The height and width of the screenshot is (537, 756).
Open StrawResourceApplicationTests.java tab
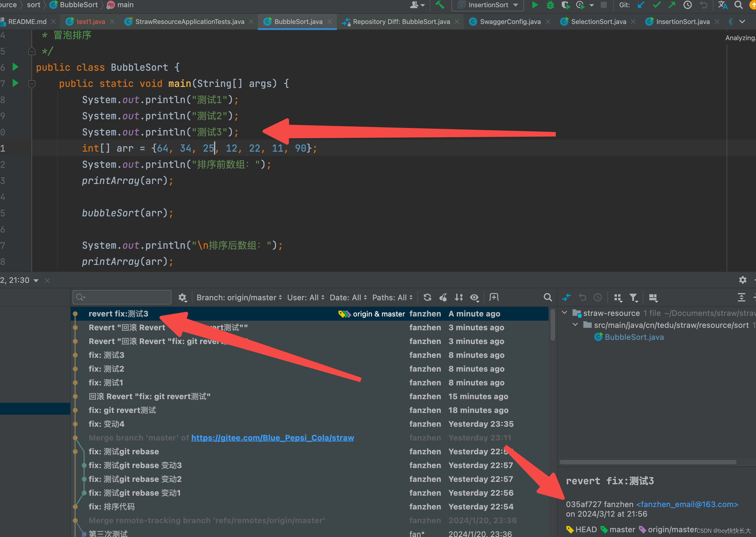(189, 22)
